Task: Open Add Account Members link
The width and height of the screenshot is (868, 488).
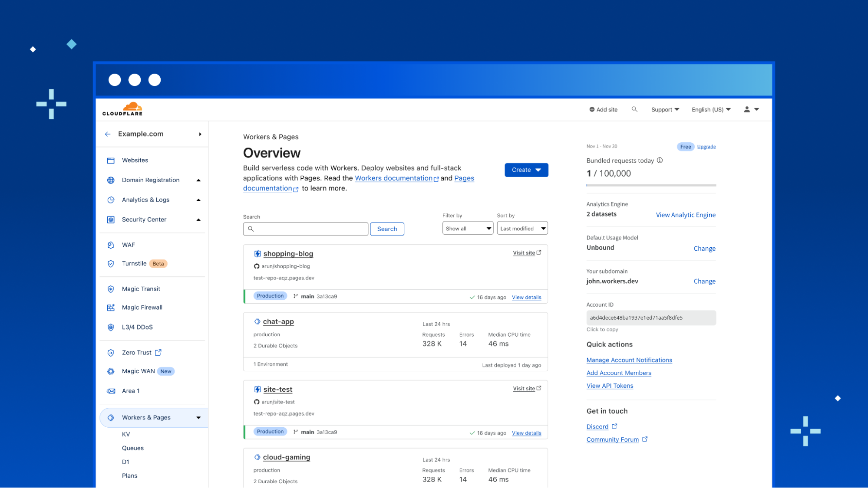Action: tap(619, 373)
